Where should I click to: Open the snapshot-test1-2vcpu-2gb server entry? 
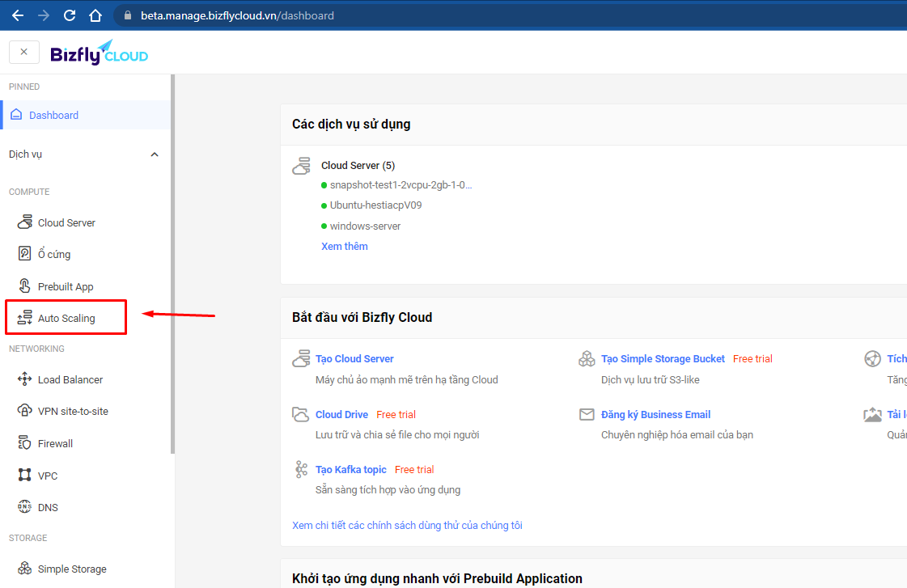tap(401, 185)
